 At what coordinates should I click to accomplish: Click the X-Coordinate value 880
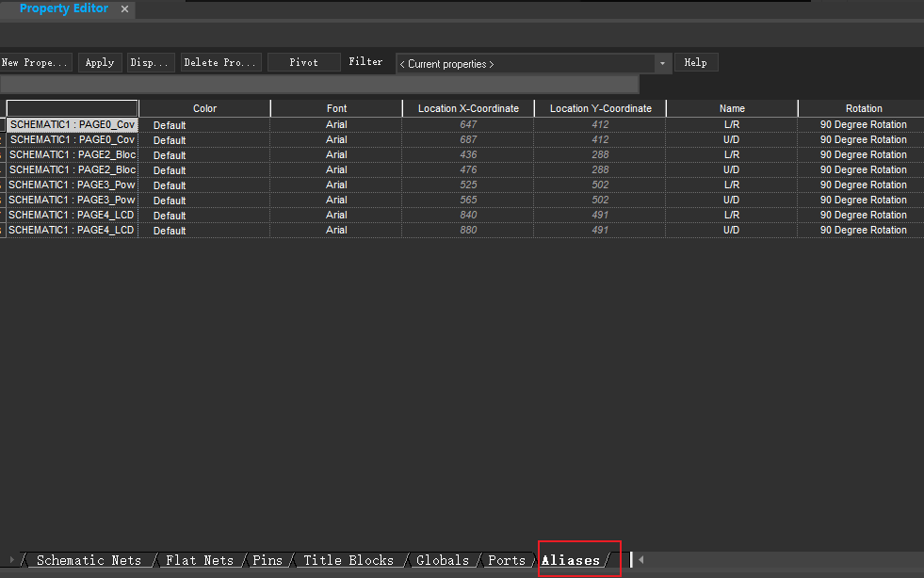468,230
